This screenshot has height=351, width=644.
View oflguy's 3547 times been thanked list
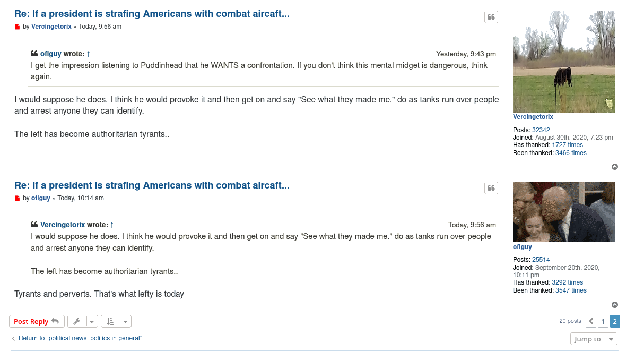[x=571, y=290]
